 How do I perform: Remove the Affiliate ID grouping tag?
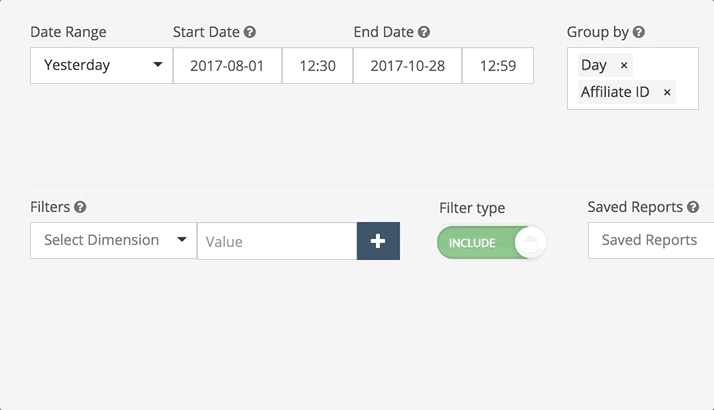pyautogui.click(x=667, y=92)
